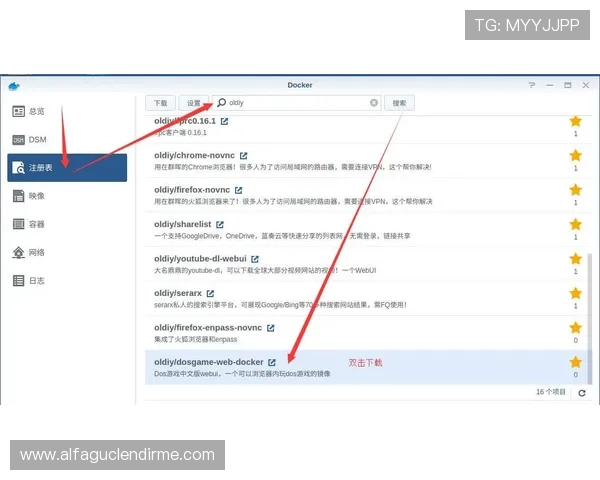
Task: Open the 总览 overview section
Action: click(x=67, y=111)
